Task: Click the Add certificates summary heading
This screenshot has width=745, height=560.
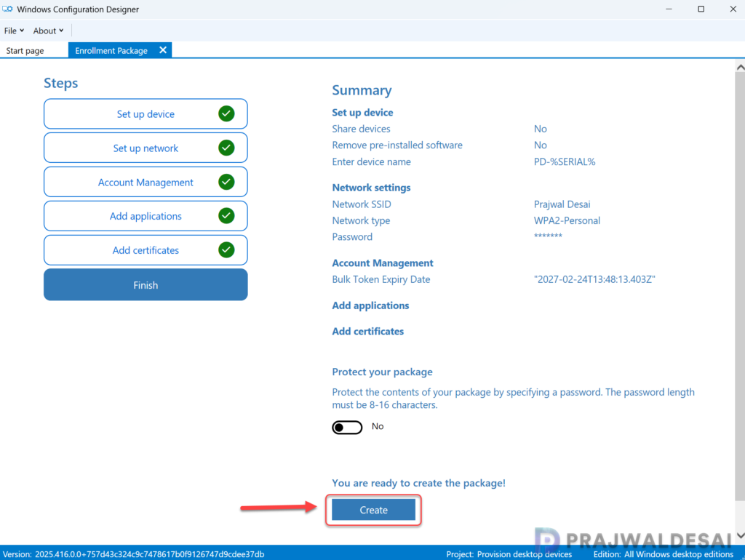Action: (367, 332)
